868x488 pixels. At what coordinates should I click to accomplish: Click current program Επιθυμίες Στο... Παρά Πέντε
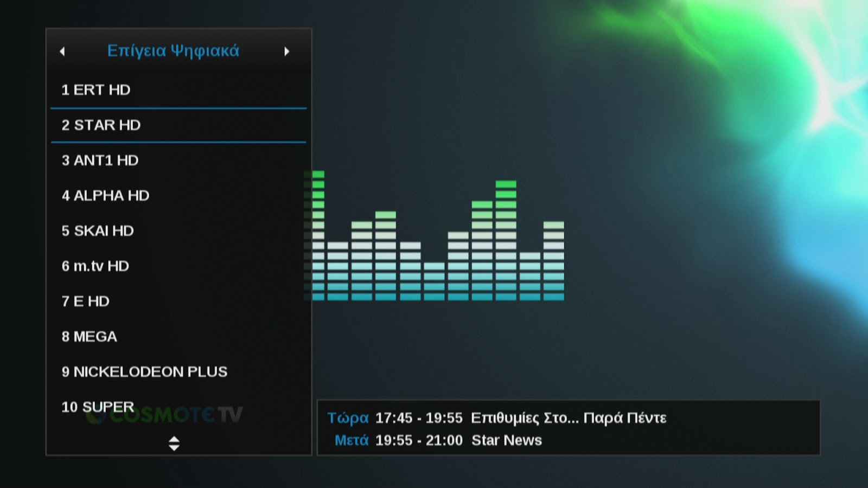point(569,418)
